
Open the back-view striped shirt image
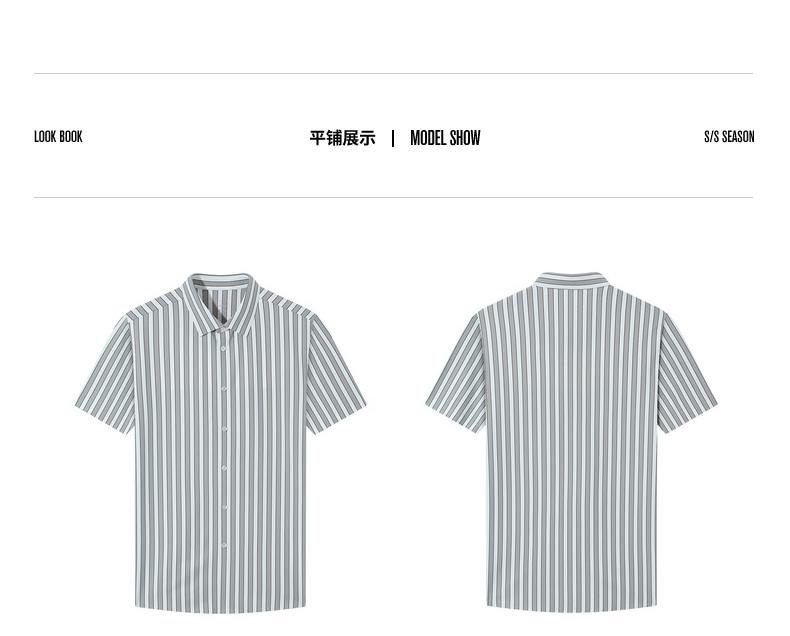(x=571, y=442)
